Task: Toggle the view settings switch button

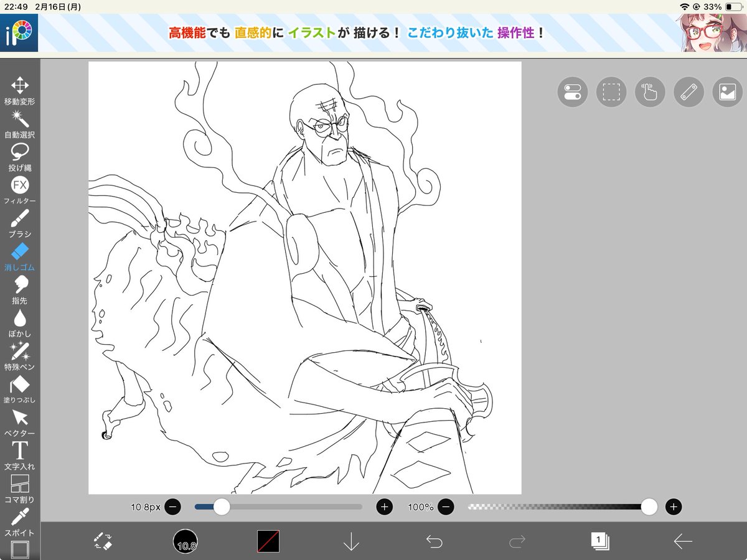Action: [572, 93]
